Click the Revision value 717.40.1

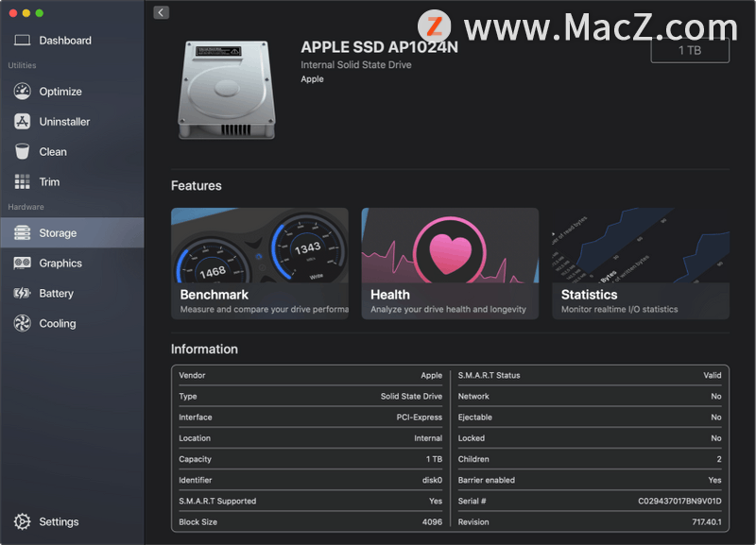[x=707, y=522]
